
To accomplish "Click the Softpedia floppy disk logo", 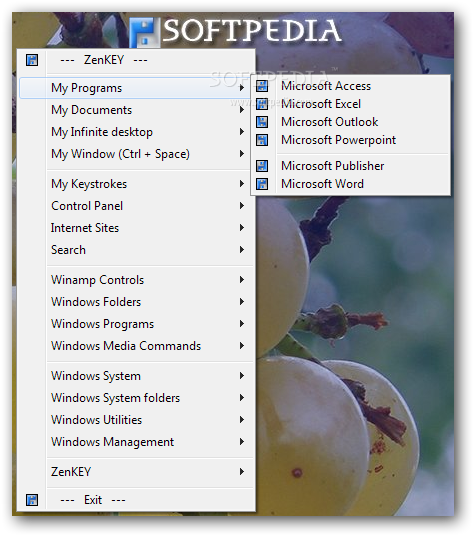I will click(145, 32).
